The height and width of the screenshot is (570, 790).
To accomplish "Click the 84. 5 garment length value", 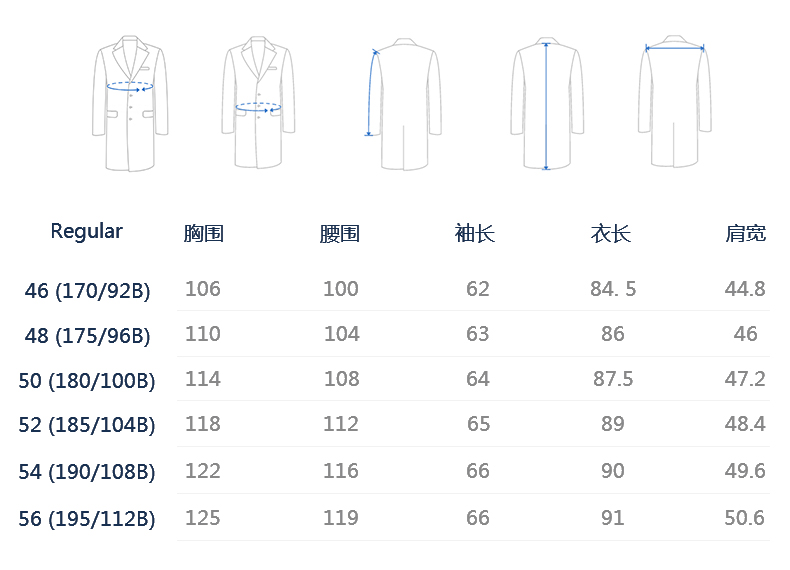I will 613,289.
